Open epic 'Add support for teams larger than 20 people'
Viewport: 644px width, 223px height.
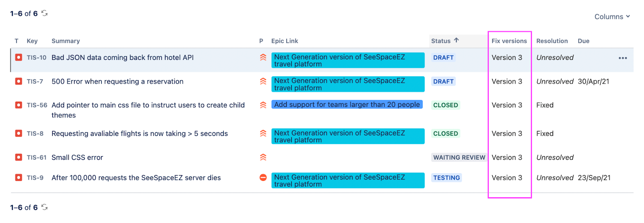pos(347,104)
